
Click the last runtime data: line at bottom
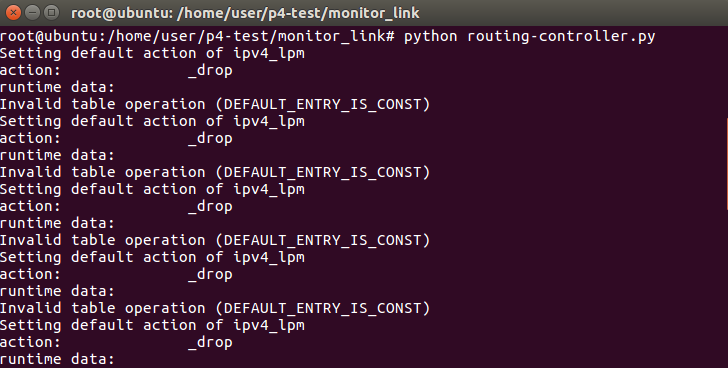(57, 359)
